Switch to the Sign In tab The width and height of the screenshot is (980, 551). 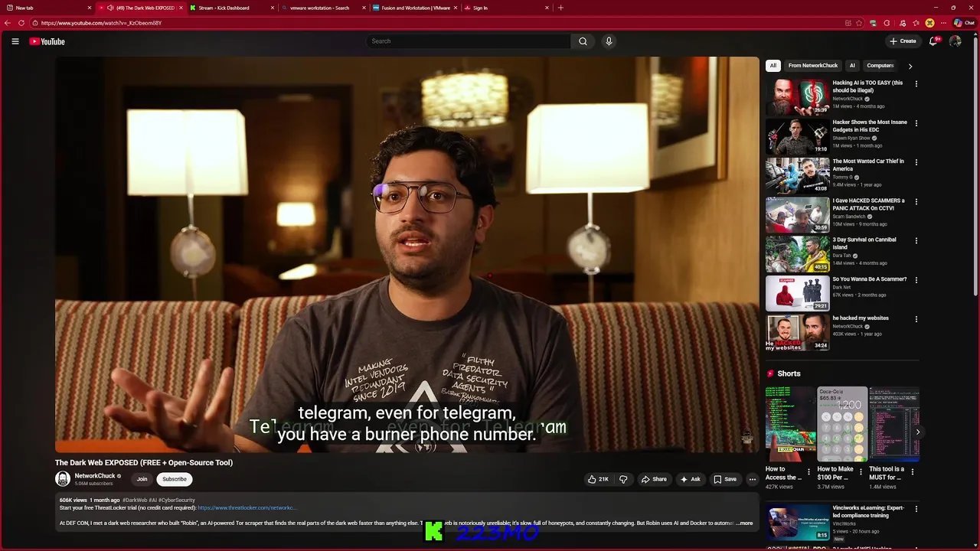[x=505, y=8]
